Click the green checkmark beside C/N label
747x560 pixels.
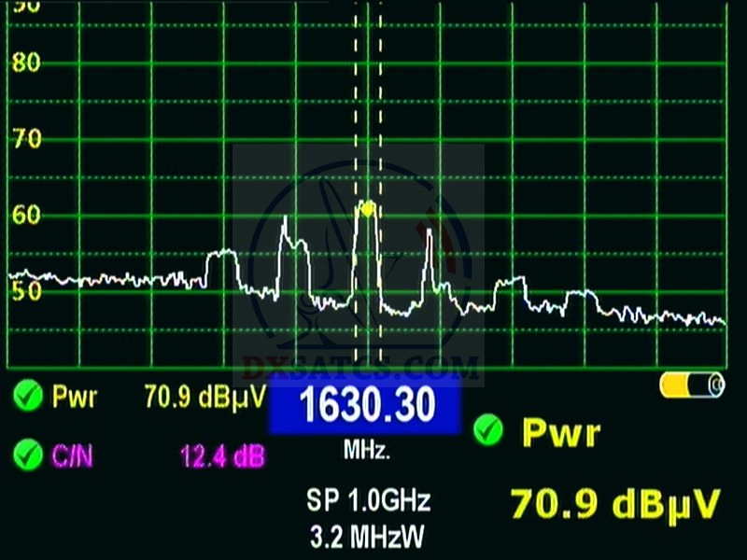pyautogui.click(x=28, y=455)
